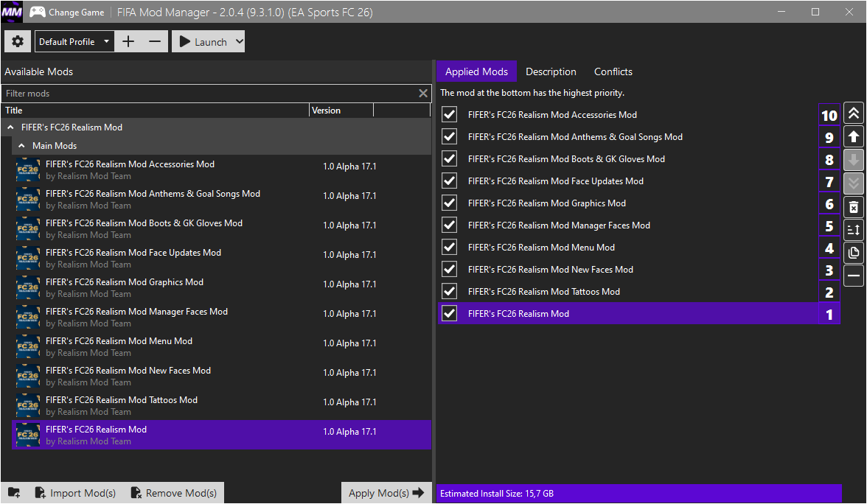Click the add folder icon at bottom left
867x504 pixels.
point(14,493)
